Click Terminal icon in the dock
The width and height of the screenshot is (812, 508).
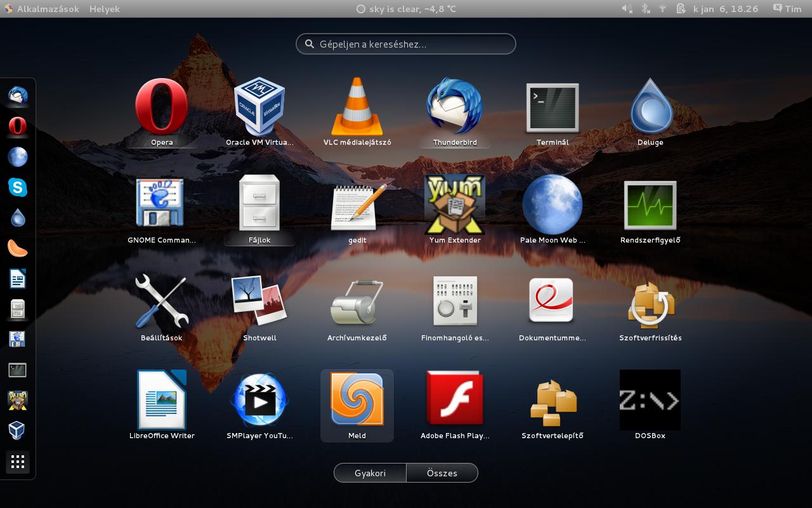point(18,370)
